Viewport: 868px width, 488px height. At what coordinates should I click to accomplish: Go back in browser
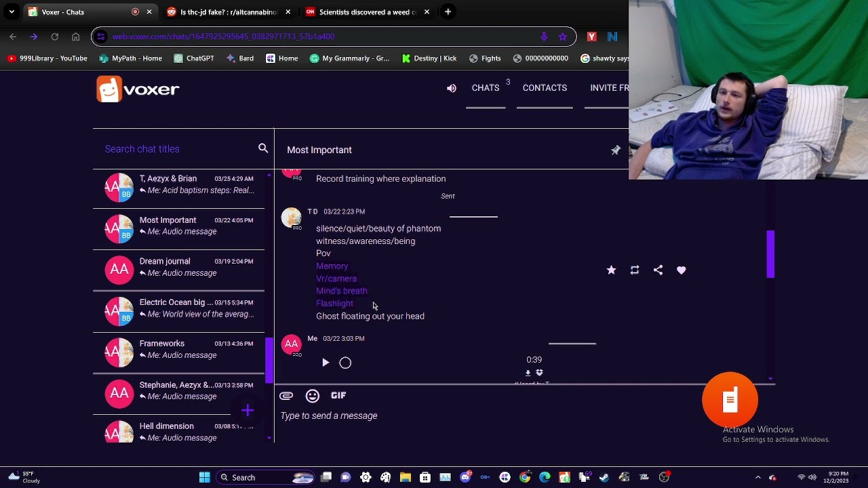point(13,37)
